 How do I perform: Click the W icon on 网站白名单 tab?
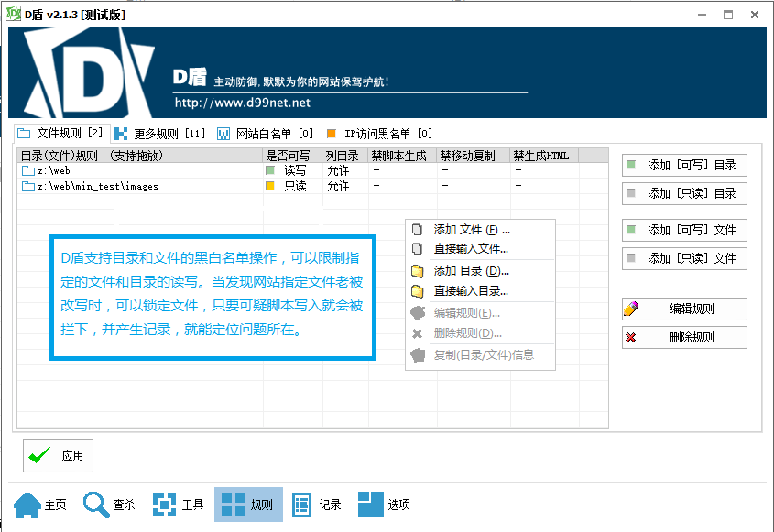[x=223, y=134]
